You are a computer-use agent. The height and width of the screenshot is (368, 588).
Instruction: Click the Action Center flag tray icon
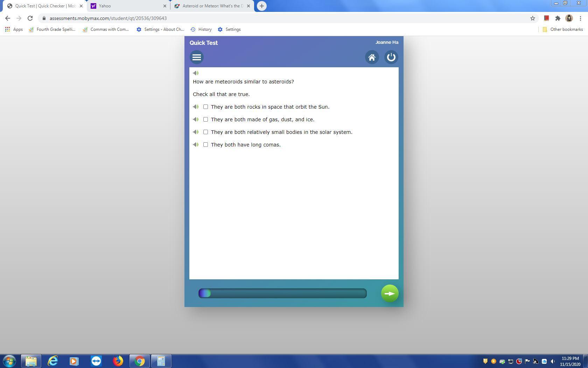click(x=527, y=361)
